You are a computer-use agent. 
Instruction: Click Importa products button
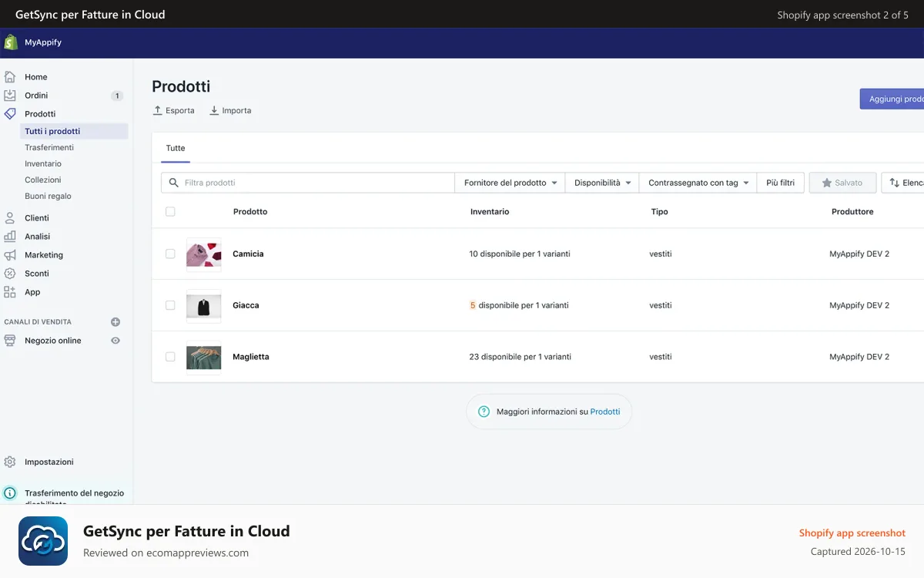(x=230, y=110)
